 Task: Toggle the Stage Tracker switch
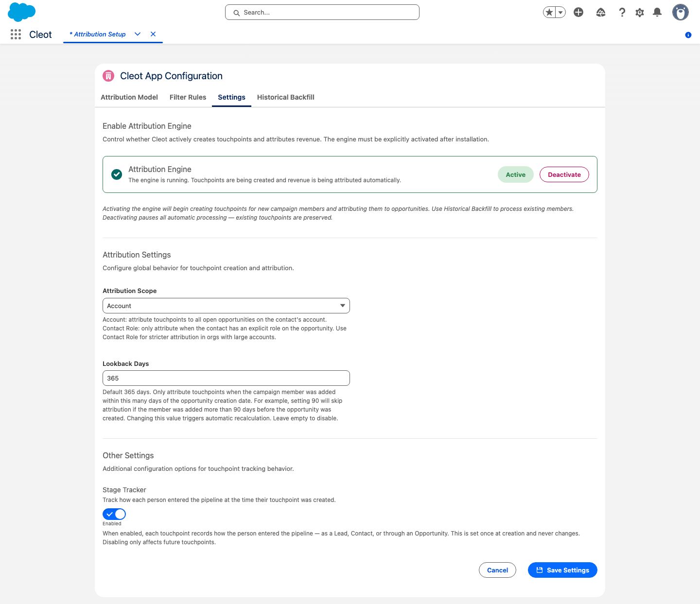[114, 514]
